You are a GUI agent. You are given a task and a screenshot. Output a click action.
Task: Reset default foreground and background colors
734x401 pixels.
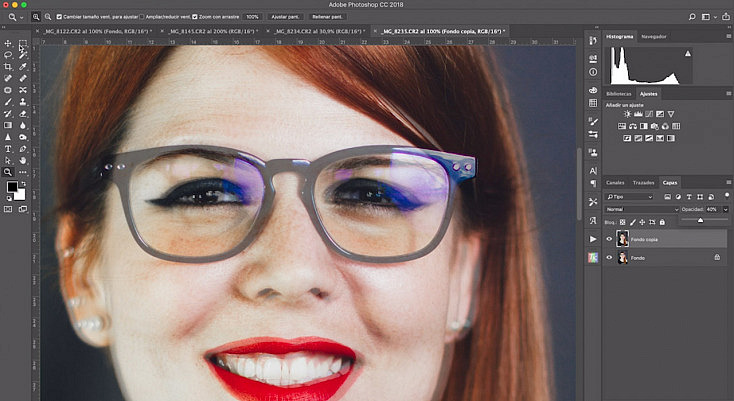tap(9, 198)
